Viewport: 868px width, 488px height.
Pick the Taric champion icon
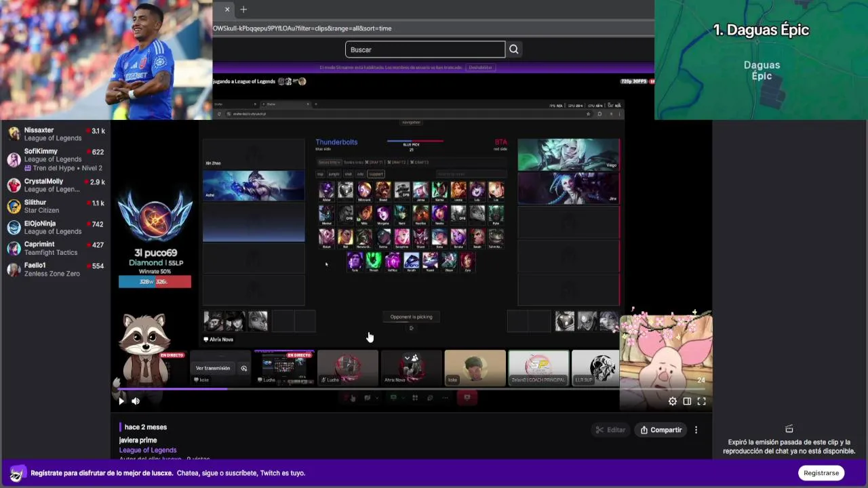coord(355,262)
